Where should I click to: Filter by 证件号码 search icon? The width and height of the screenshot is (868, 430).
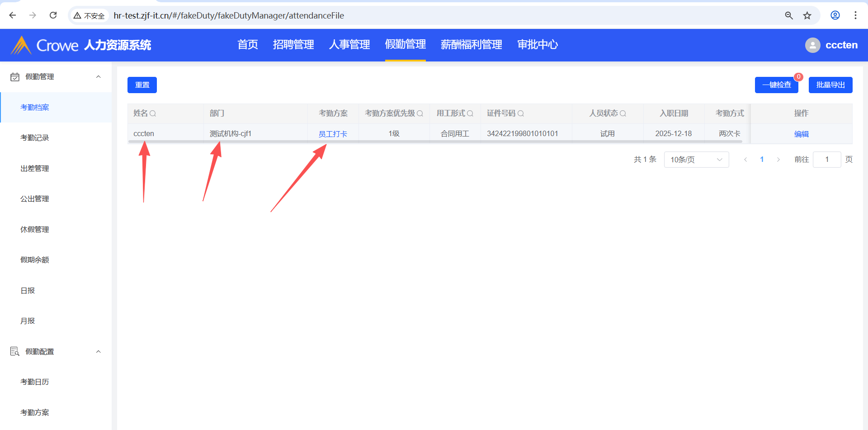click(521, 113)
